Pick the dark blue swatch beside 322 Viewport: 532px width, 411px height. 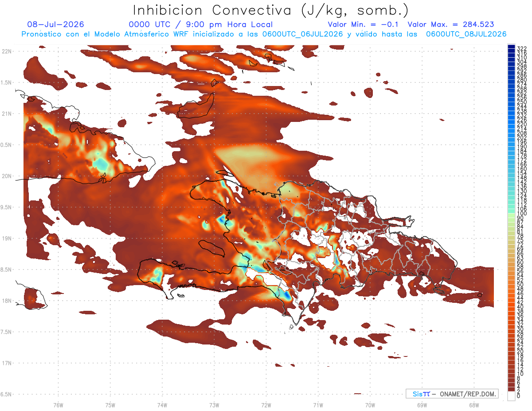click(x=512, y=47)
